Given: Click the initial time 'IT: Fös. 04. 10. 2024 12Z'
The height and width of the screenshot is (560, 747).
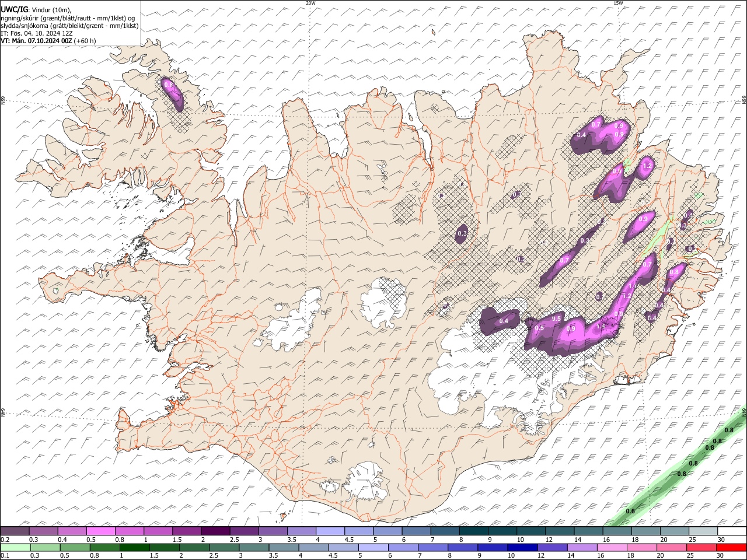Looking at the screenshot, I should 36,33.
